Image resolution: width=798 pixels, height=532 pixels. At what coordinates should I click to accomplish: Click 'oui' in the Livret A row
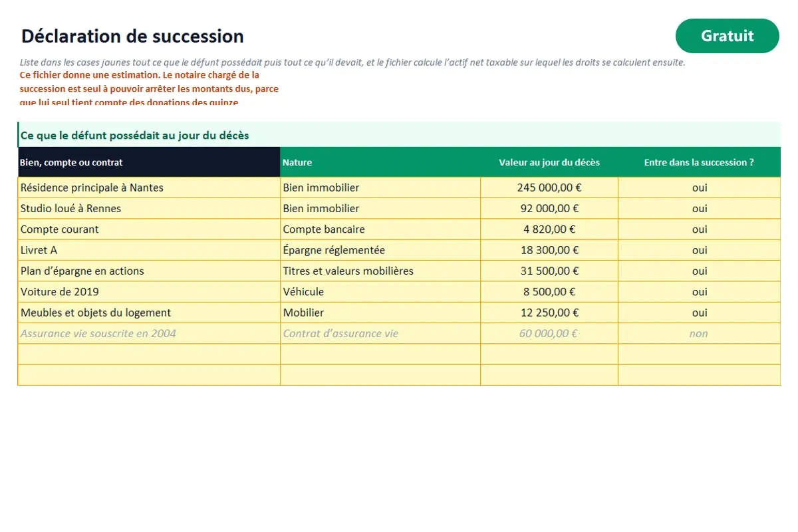point(699,250)
